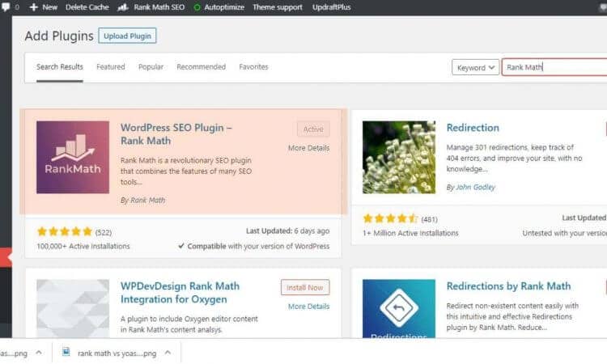Click the five-star rating with 522 reviews

click(64, 231)
